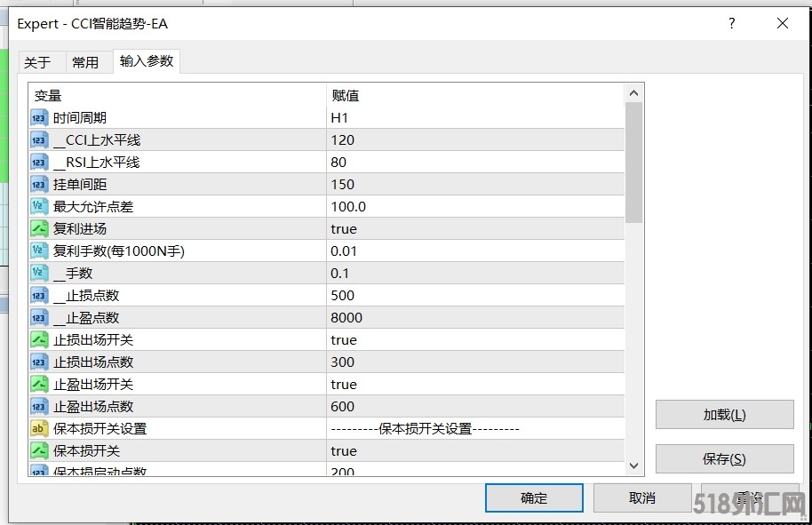Open the 常用 tab
Image resolution: width=812 pixels, height=525 pixels.
click(85, 62)
